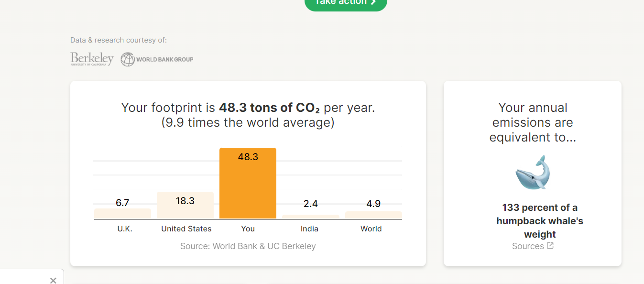Click the United States axis label
Image resolution: width=644 pixels, height=284 pixels.
tap(186, 229)
